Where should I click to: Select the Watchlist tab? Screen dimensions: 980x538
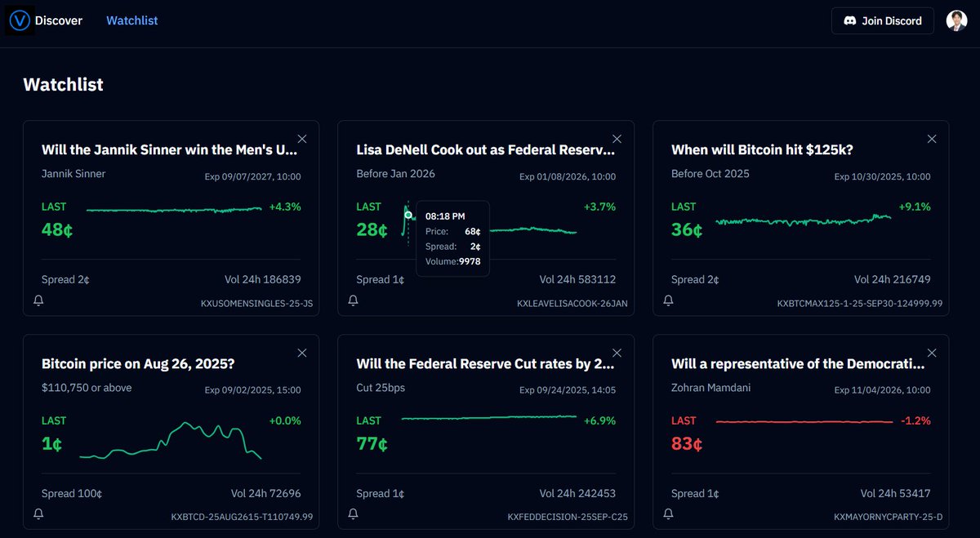click(131, 20)
